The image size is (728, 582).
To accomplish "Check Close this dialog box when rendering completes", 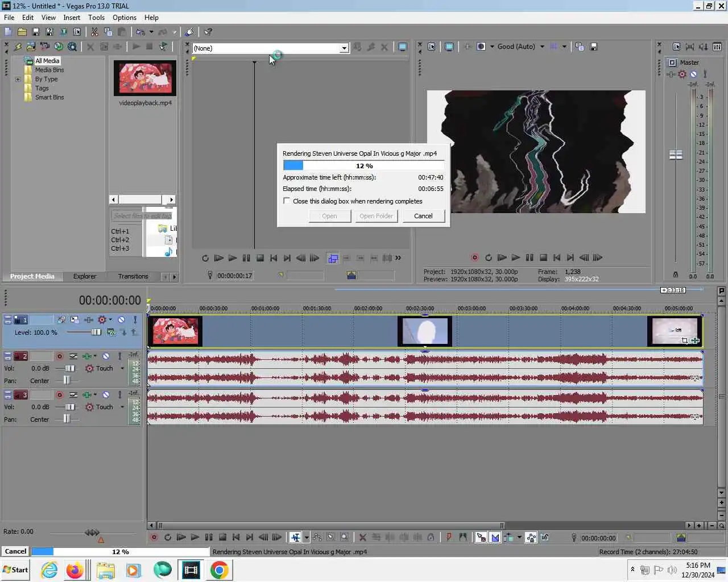I will [287, 201].
